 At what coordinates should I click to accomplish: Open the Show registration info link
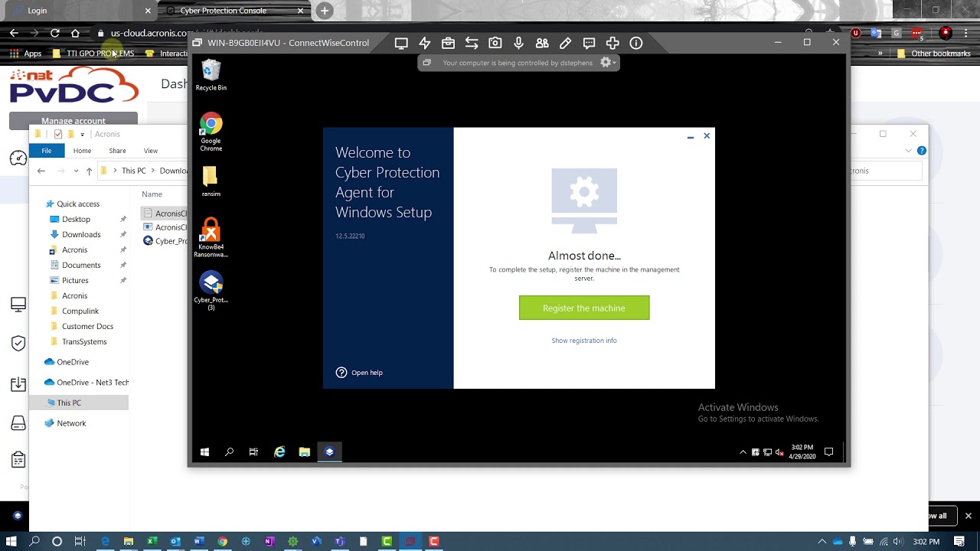click(584, 341)
